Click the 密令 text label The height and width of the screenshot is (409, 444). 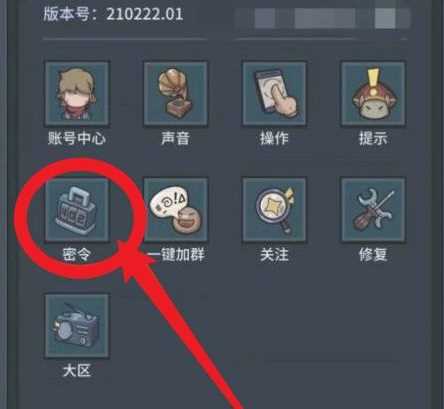tap(77, 254)
